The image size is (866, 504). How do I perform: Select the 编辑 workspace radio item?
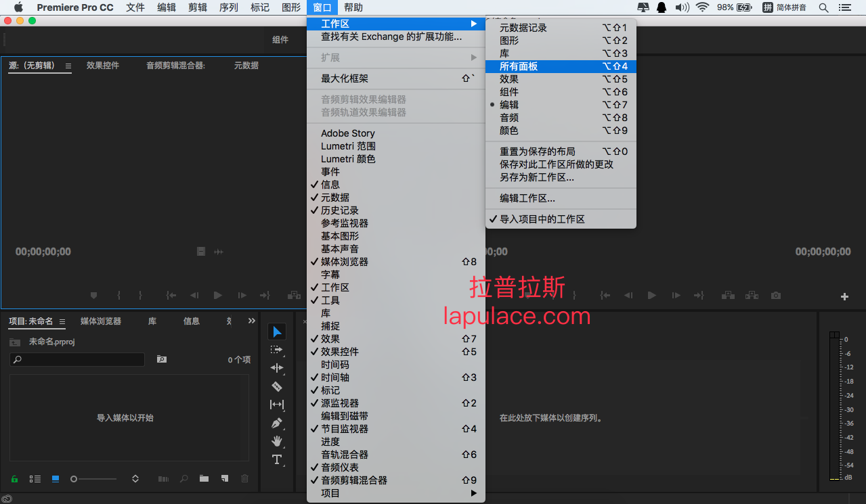(x=561, y=105)
